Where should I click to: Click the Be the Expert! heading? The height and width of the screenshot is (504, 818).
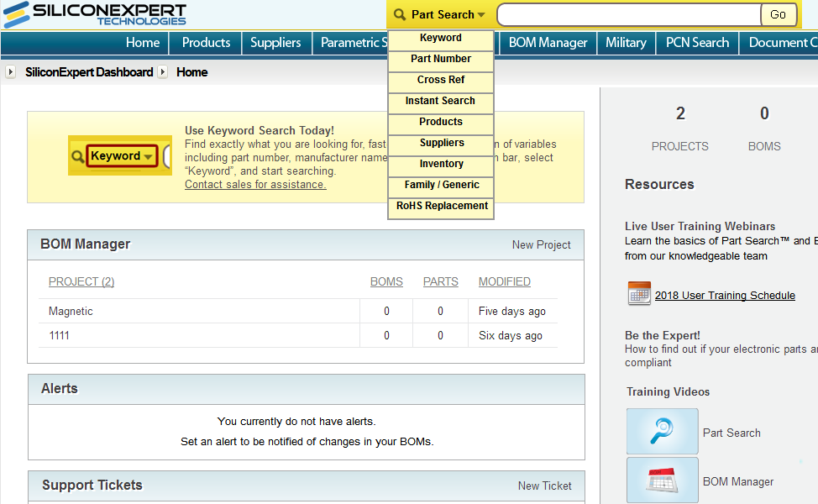tap(663, 335)
